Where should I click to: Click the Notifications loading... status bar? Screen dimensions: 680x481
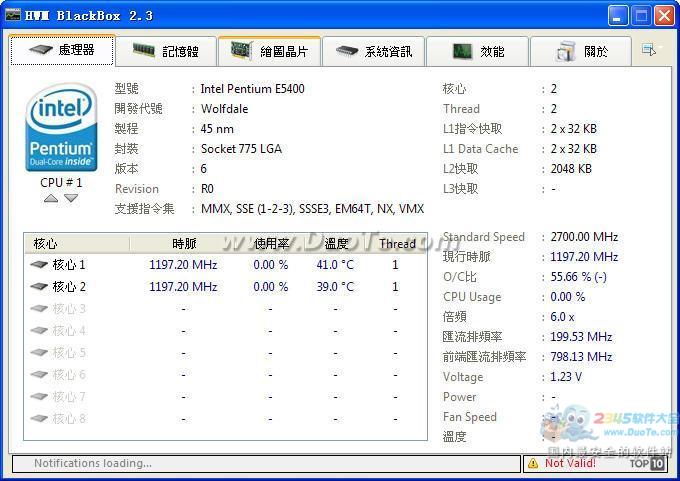[266, 464]
